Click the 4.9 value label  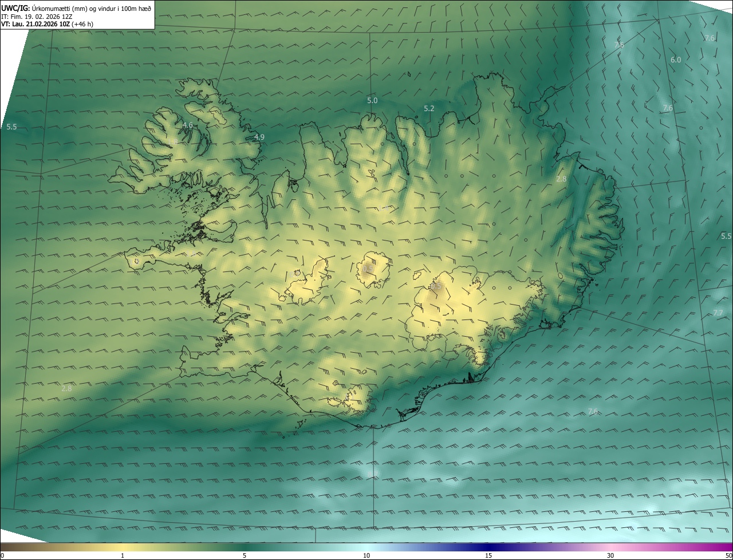coord(259,137)
